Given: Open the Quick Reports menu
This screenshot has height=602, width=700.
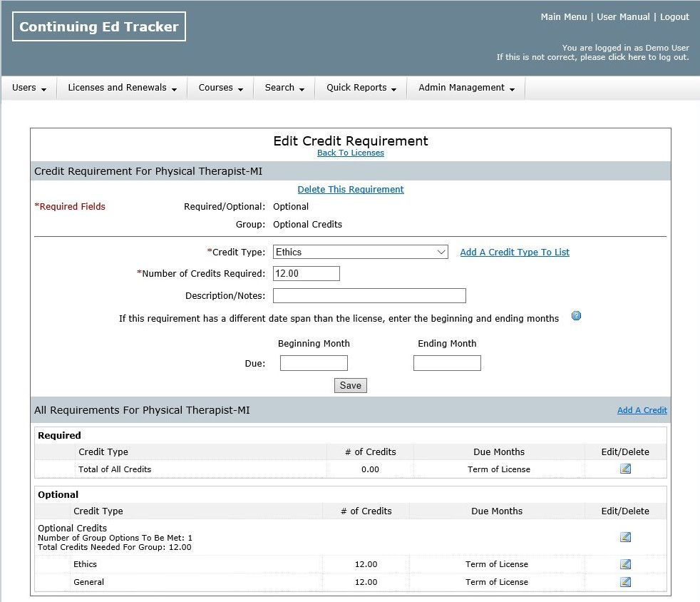Looking at the screenshot, I should tap(361, 88).
